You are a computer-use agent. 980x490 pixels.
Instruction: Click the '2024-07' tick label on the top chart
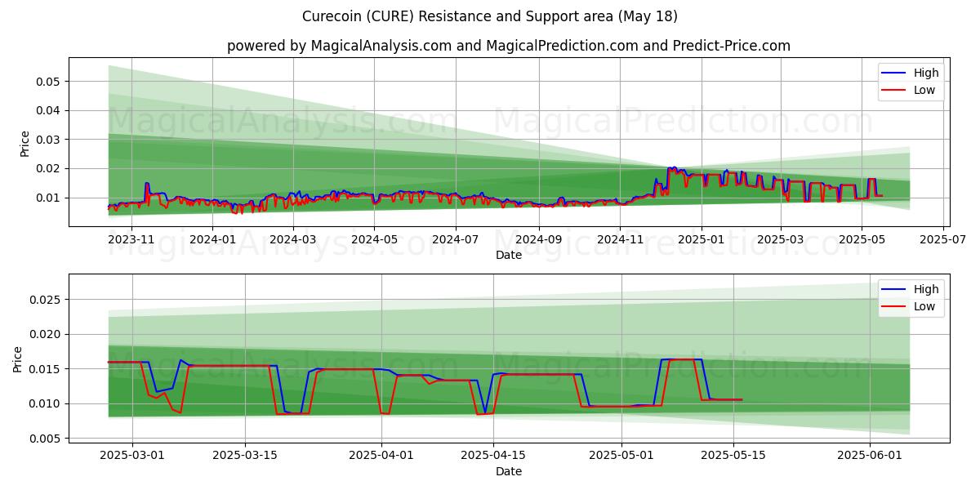[x=455, y=239]
